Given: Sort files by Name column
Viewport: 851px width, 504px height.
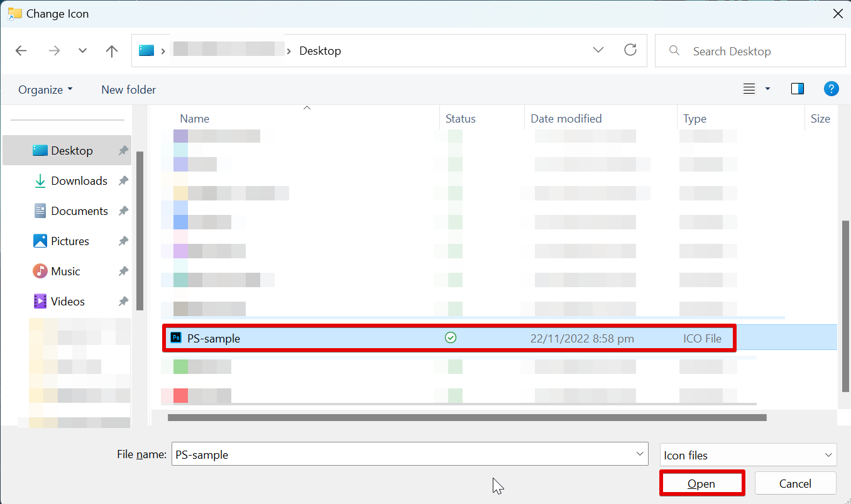Looking at the screenshot, I should pyautogui.click(x=194, y=119).
